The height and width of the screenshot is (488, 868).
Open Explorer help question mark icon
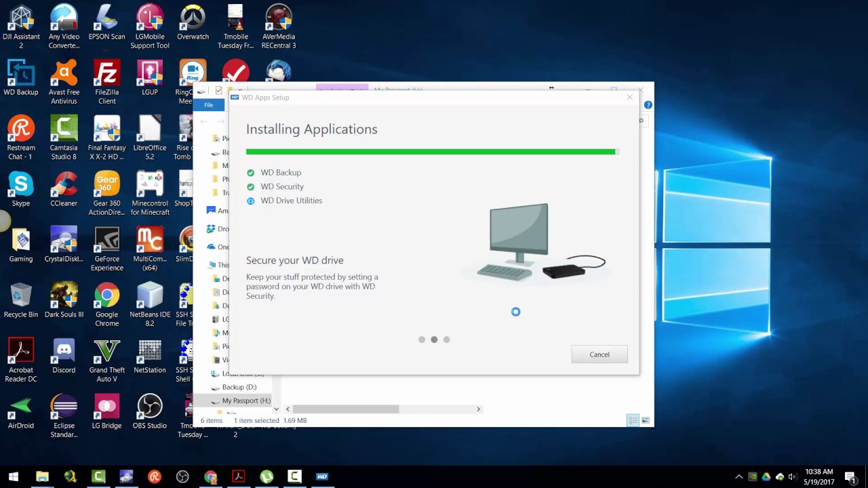(648, 105)
